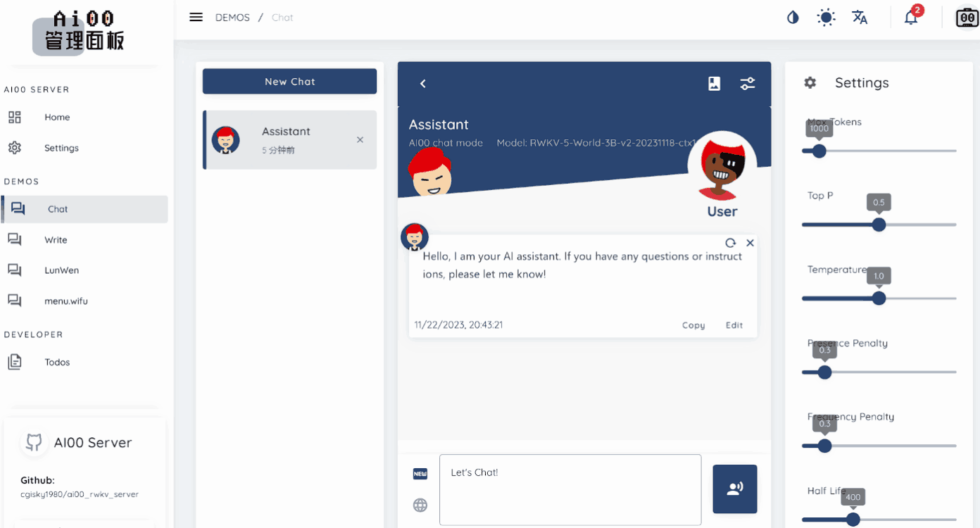The width and height of the screenshot is (980, 528).
Task: Click the avatar icon in top-right corner
Action: pyautogui.click(x=966, y=17)
